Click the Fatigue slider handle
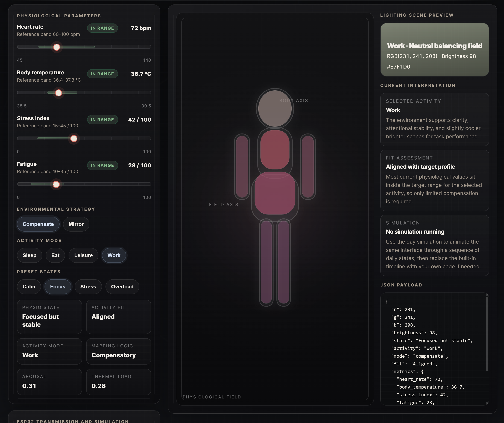The height and width of the screenshot is (423, 504). [x=56, y=184]
